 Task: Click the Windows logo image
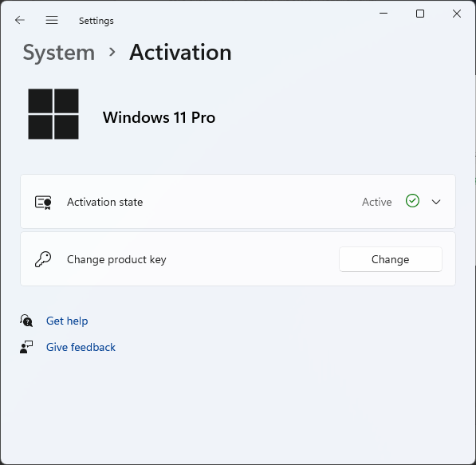(53, 114)
